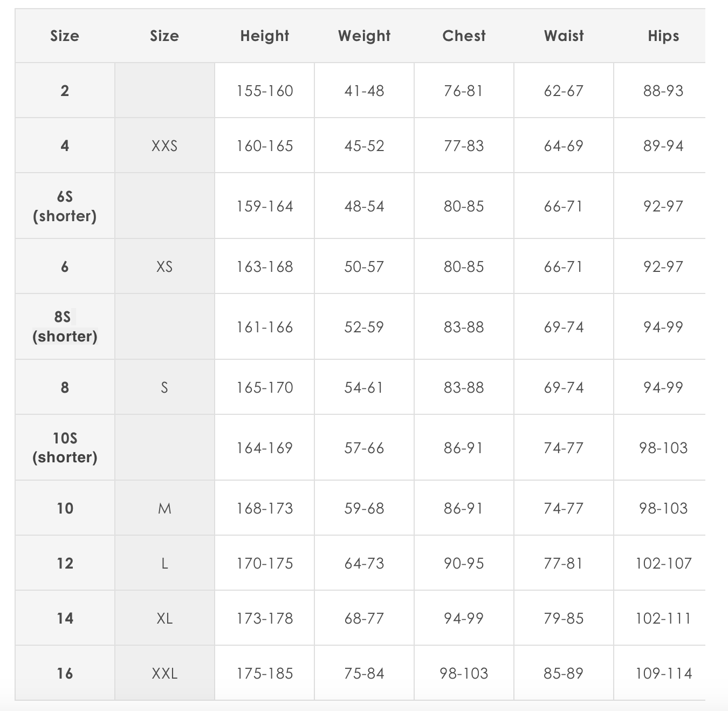728x711 pixels.
Task: Select the M size cell
Action: [x=164, y=508]
